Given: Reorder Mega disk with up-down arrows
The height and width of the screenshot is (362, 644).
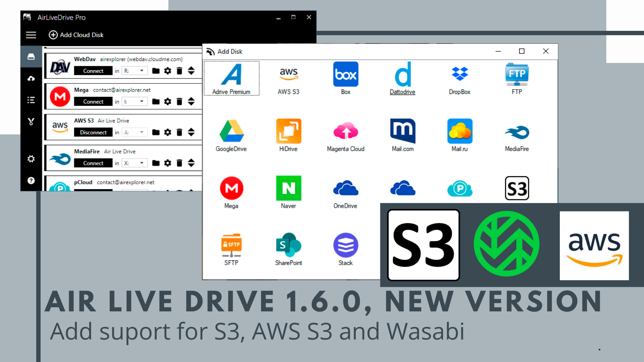Looking at the screenshot, I should pyautogui.click(x=191, y=102).
